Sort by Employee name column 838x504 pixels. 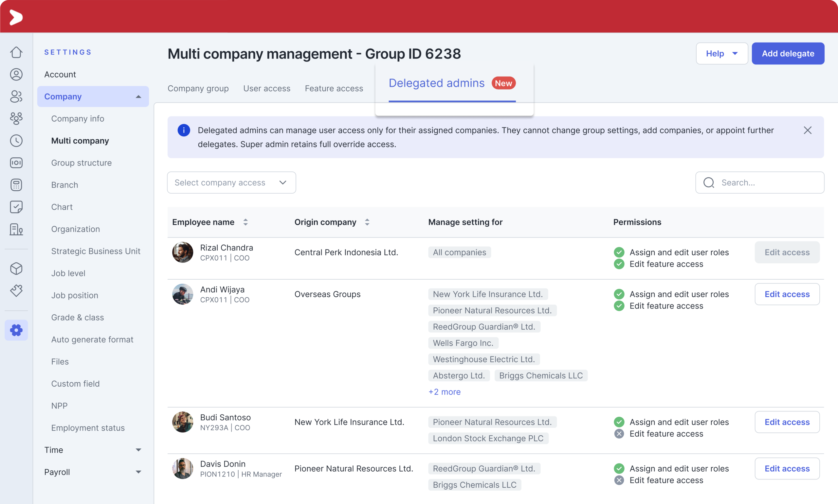(x=246, y=222)
